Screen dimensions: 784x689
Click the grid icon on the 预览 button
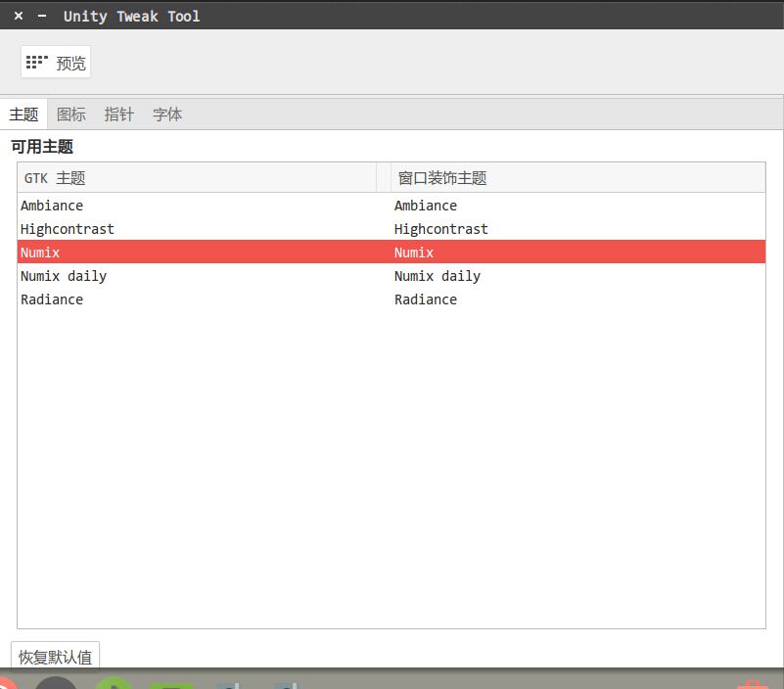click(37, 63)
